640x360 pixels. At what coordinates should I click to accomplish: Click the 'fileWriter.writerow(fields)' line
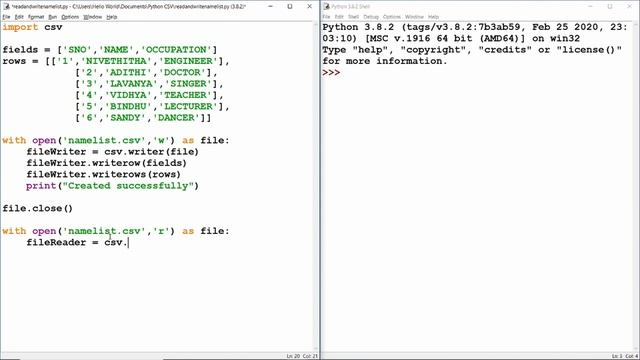point(107,163)
